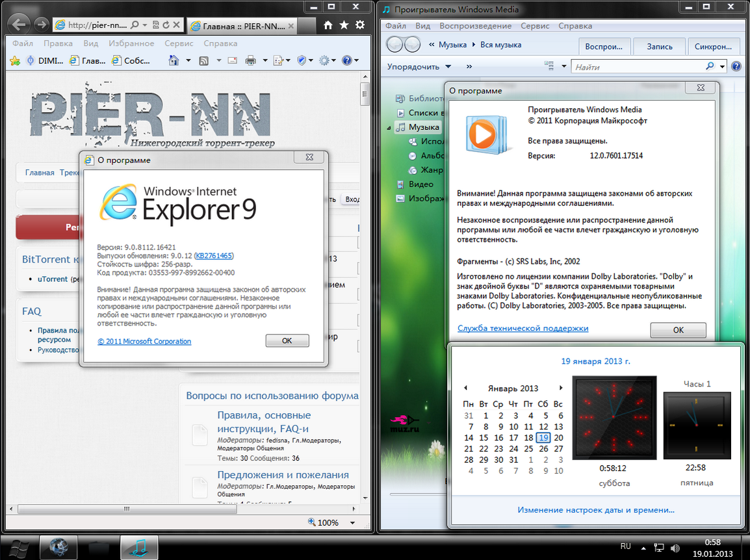Click the Safety shield icon in command bar
This screenshot has width=750, height=560.
302,60
